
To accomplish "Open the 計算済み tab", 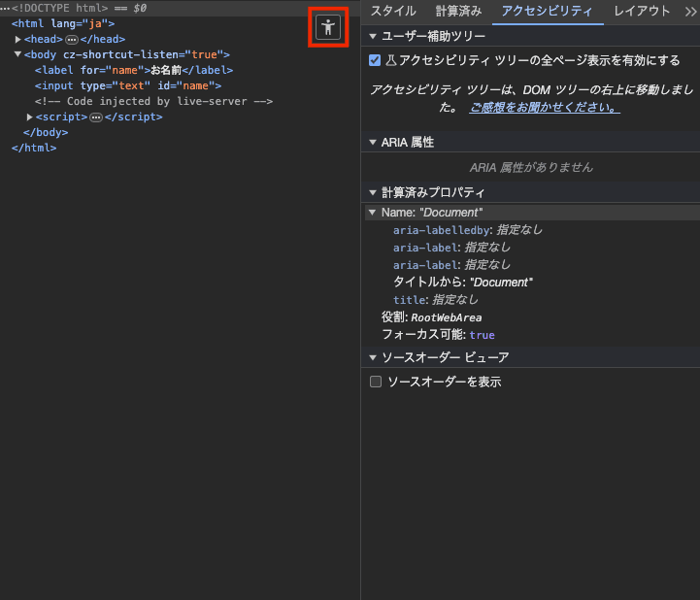I will 458,12.
